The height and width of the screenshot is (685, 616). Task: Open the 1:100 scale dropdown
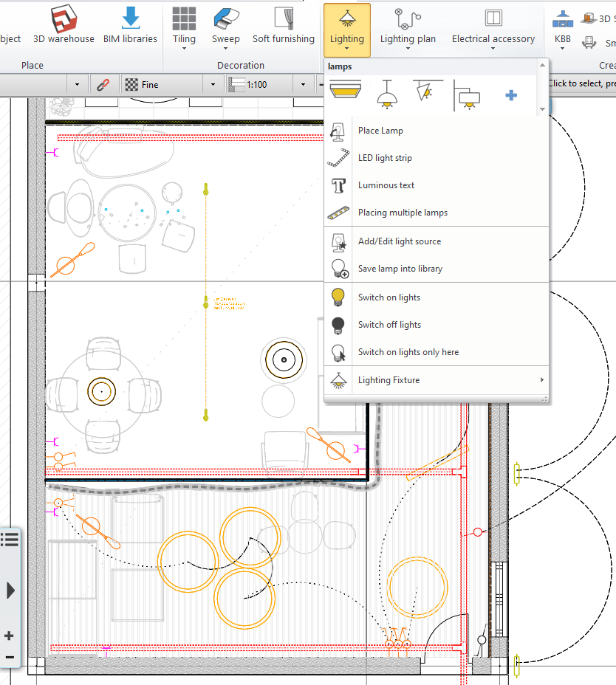pos(303,83)
